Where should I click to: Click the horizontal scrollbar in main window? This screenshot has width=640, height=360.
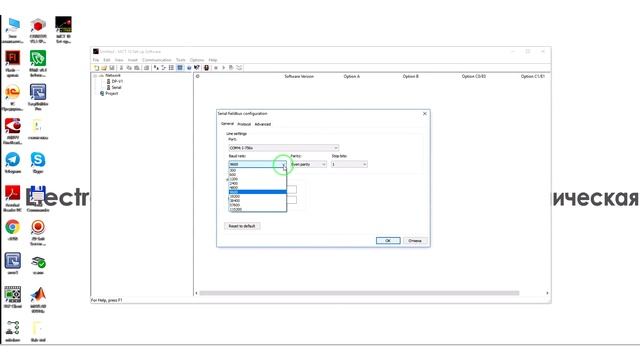click(x=359, y=293)
